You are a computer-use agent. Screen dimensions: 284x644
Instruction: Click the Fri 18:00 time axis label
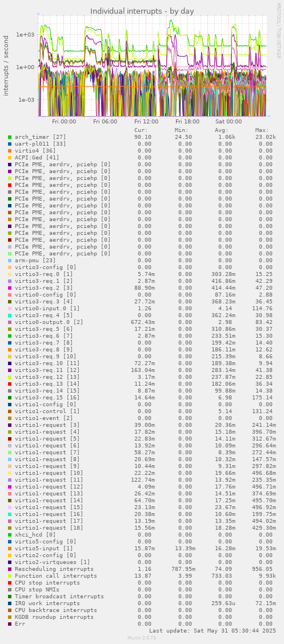coord(187,122)
